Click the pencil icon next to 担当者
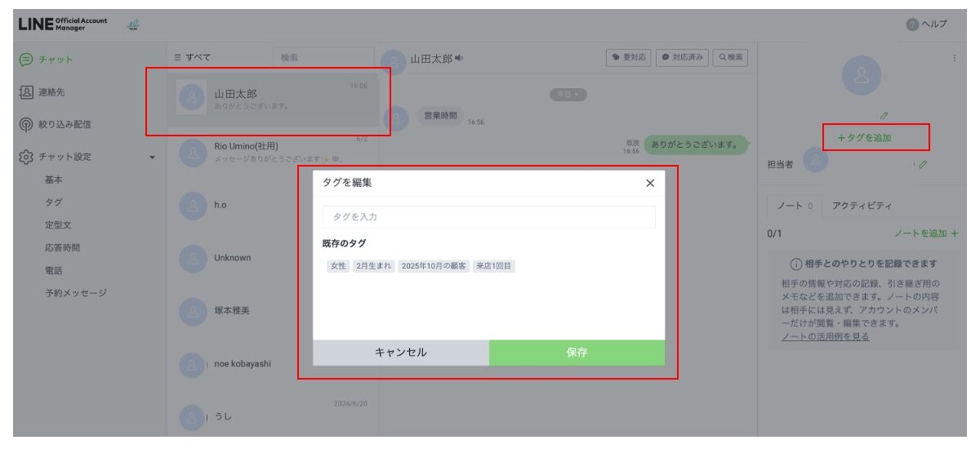Image resolution: width=980 pixels, height=449 pixels. coord(923,164)
